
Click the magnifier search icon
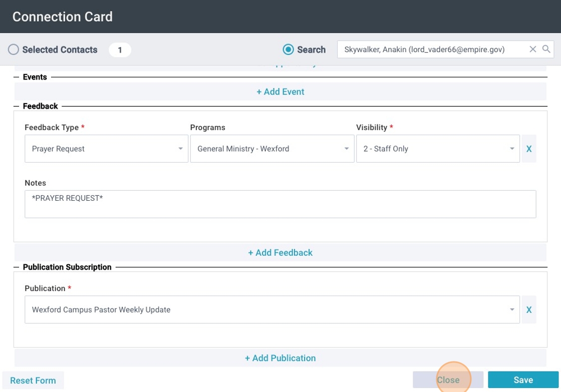(x=546, y=49)
